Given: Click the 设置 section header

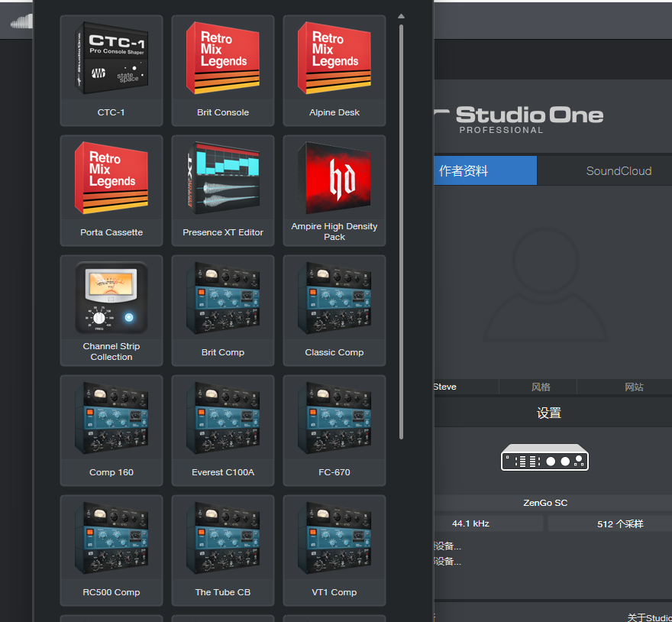Looking at the screenshot, I should coord(549,413).
